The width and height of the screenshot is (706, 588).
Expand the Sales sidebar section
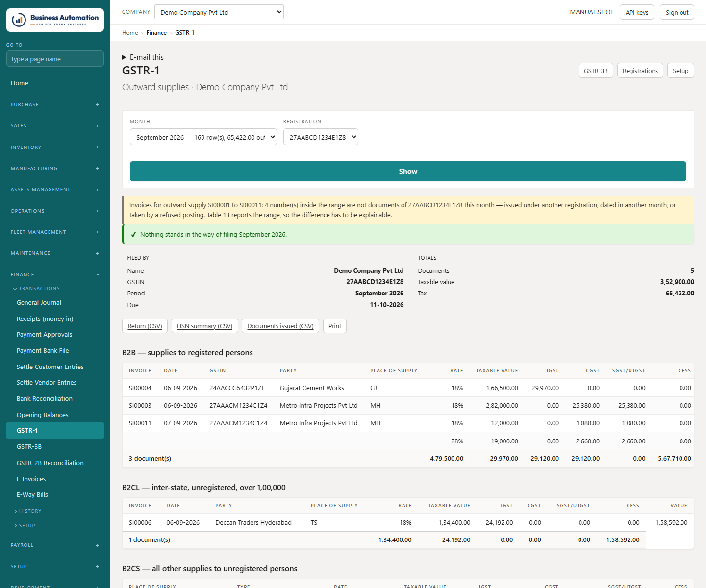click(55, 126)
